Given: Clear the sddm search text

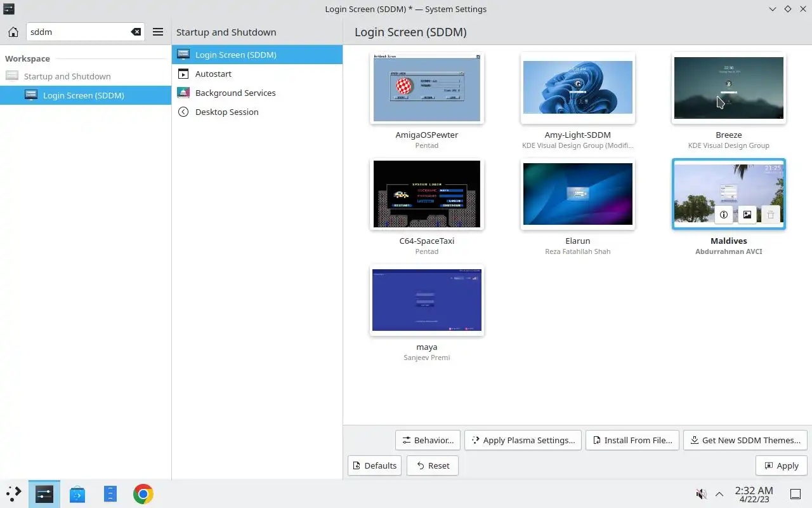Looking at the screenshot, I should coord(136,32).
